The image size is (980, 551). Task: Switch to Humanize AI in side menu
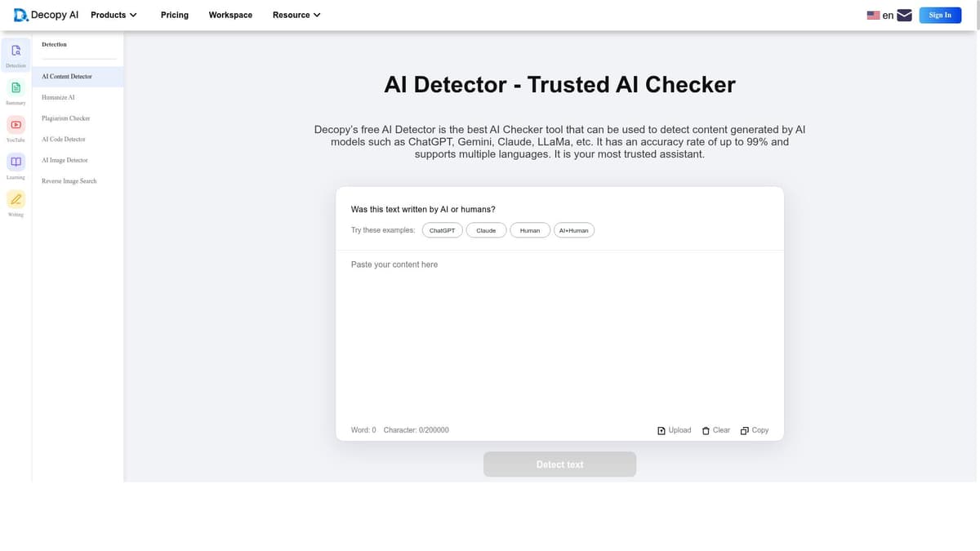57,97
